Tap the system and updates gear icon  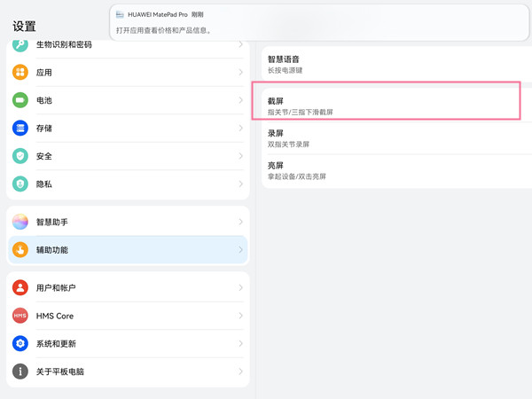click(20, 344)
